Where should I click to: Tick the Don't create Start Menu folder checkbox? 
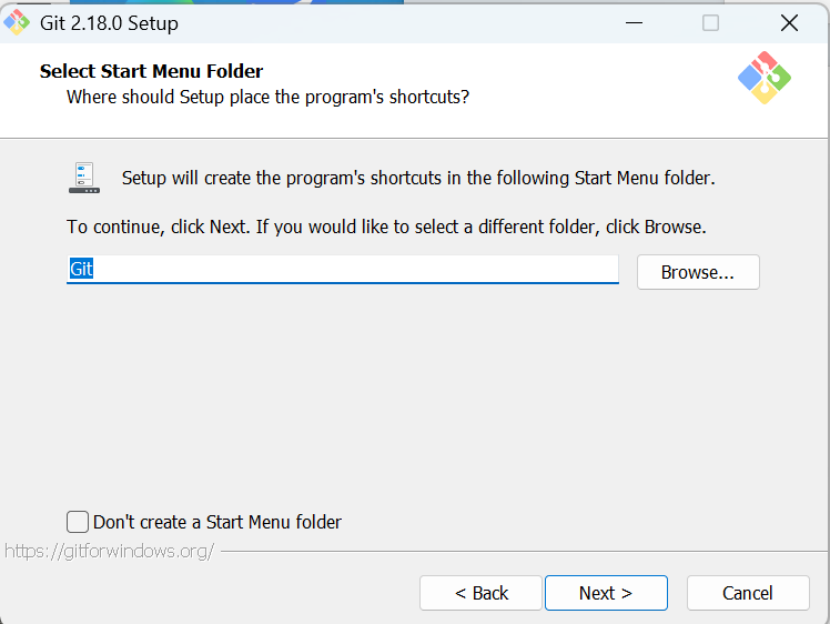77,522
